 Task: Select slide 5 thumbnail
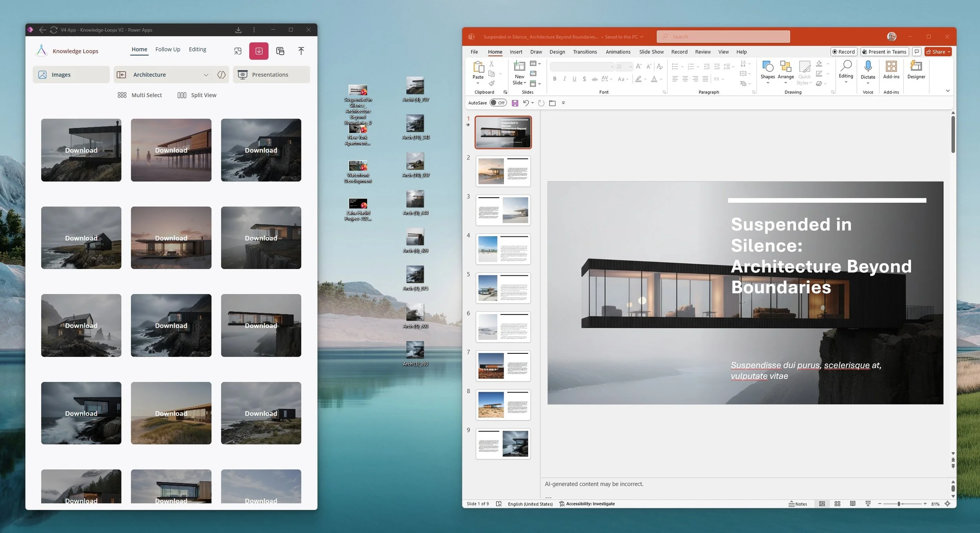[503, 288]
